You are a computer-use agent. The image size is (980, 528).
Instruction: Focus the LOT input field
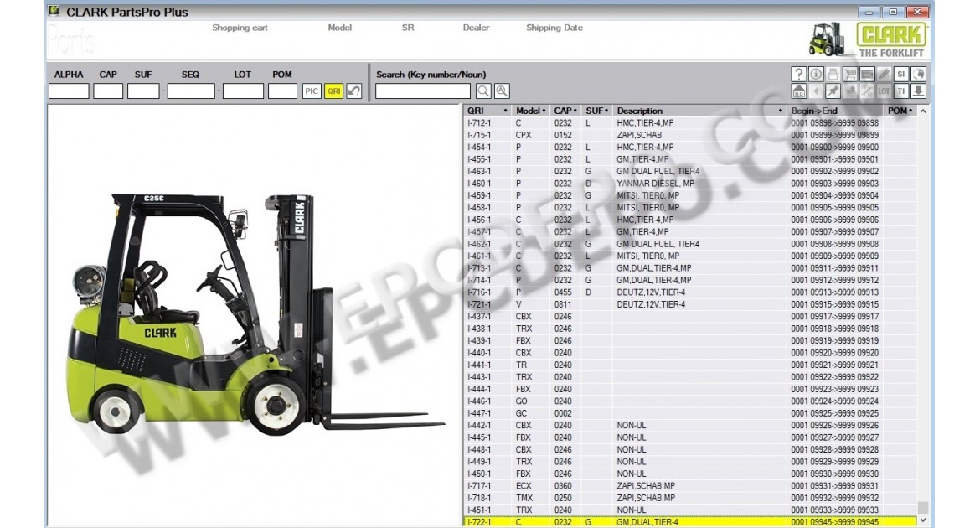click(243, 91)
